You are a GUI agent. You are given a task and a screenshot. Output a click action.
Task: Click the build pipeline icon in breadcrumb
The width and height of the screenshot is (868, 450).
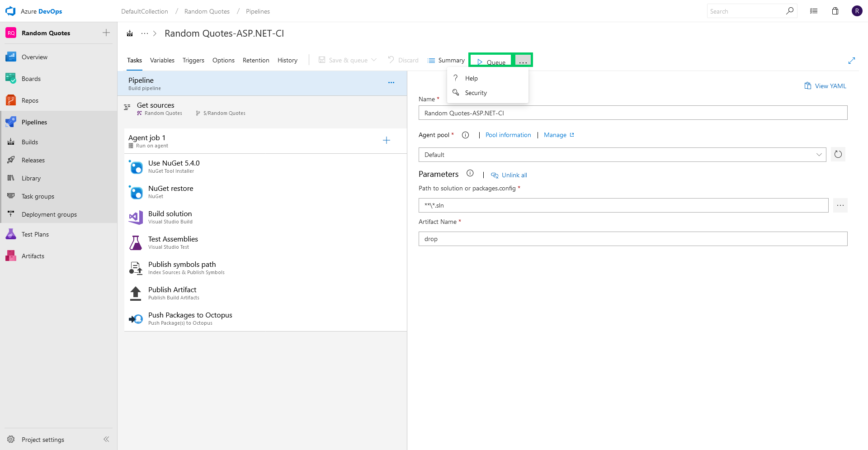click(x=130, y=33)
